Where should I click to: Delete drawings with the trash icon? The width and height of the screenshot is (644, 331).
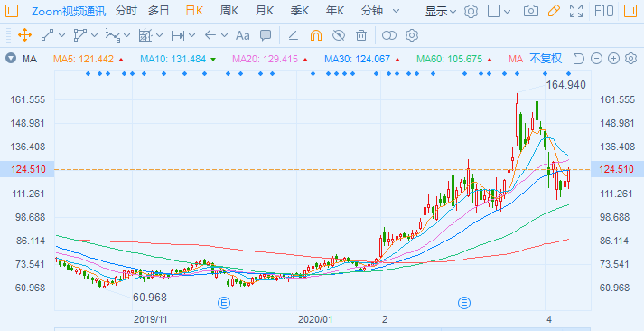pyautogui.click(x=361, y=35)
